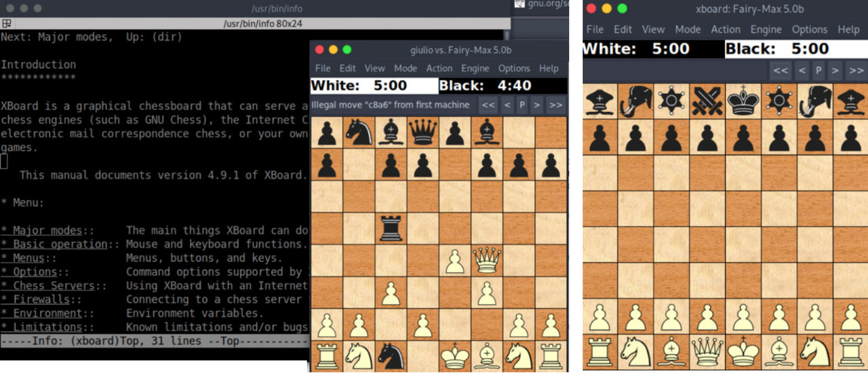The width and height of the screenshot is (868, 373).
Task: Step forward one move in giulio window
Action: point(537,105)
